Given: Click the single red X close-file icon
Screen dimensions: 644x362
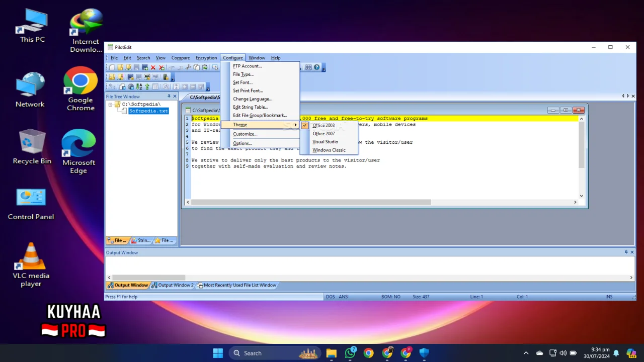Looking at the screenshot, I should 153,67.
